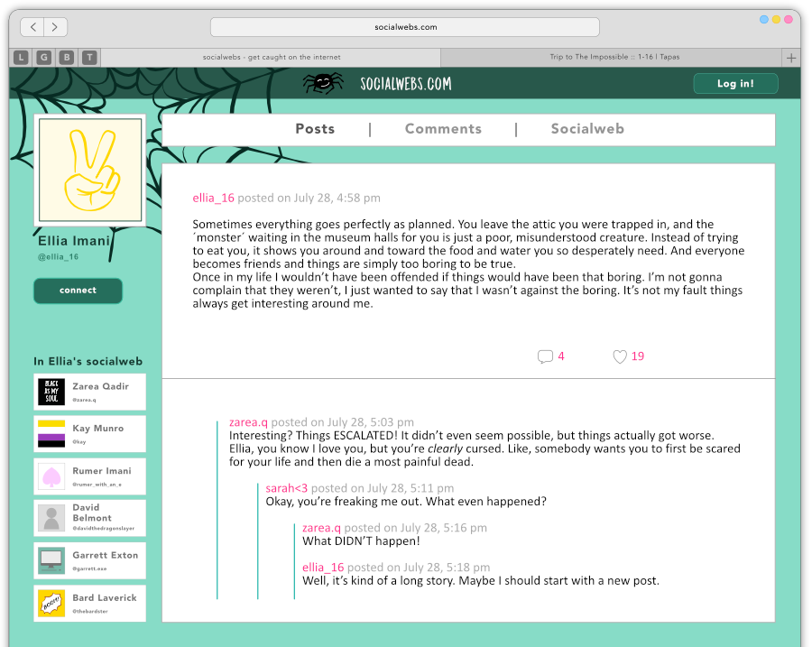Screen dimensions: 812x647
Task: Select the Posts tab
Action: tap(315, 129)
